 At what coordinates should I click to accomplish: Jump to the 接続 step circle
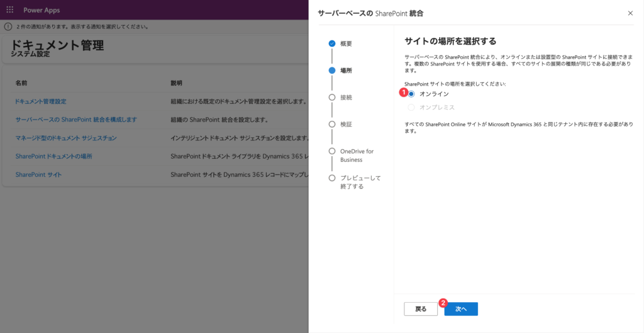(332, 98)
